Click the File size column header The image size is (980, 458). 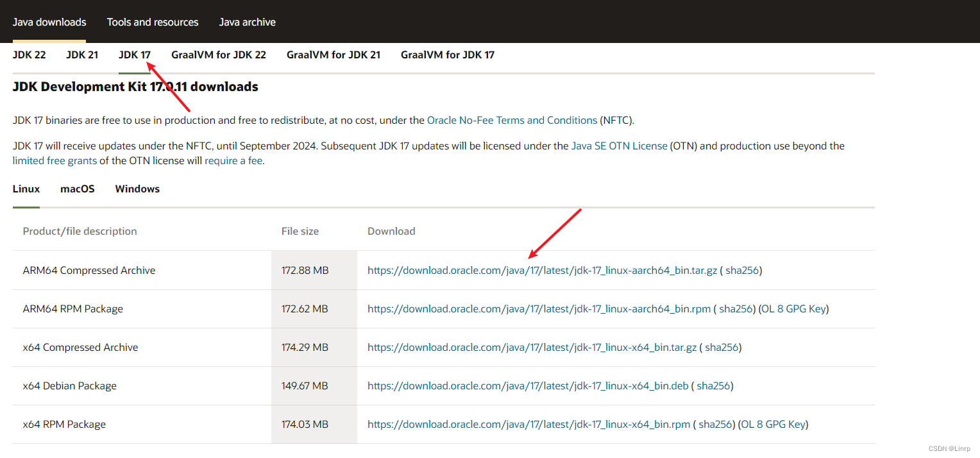click(300, 231)
